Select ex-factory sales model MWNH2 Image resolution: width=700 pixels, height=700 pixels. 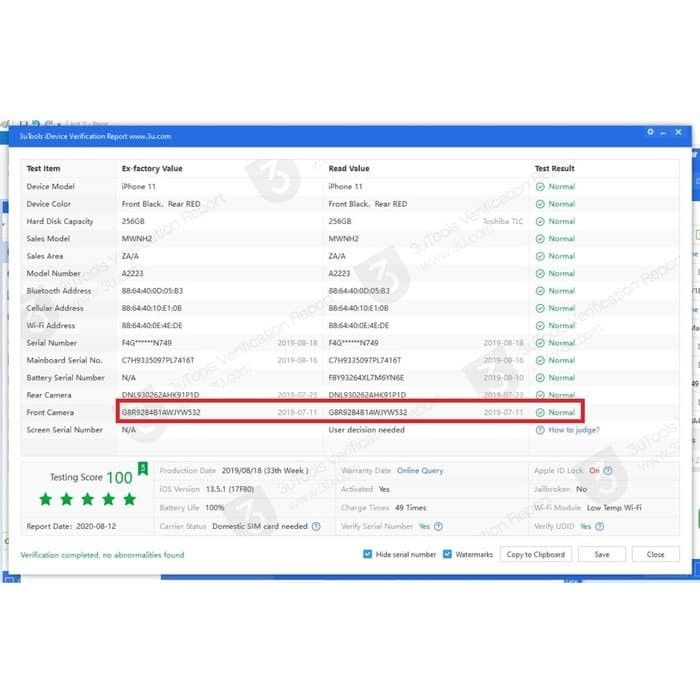pyautogui.click(x=137, y=239)
